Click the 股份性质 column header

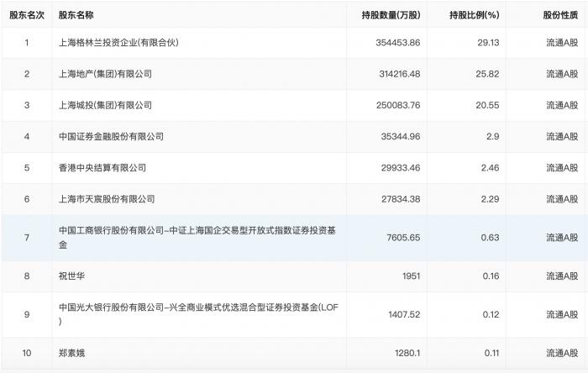point(560,15)
